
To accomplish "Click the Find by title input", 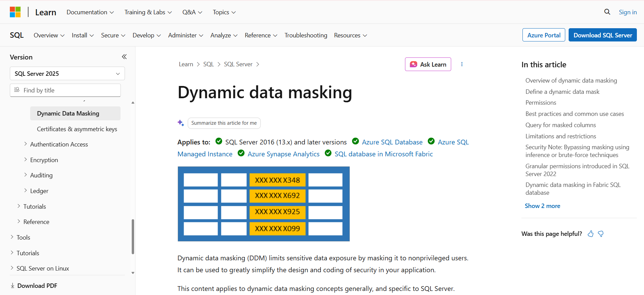I will pos(65,90).
